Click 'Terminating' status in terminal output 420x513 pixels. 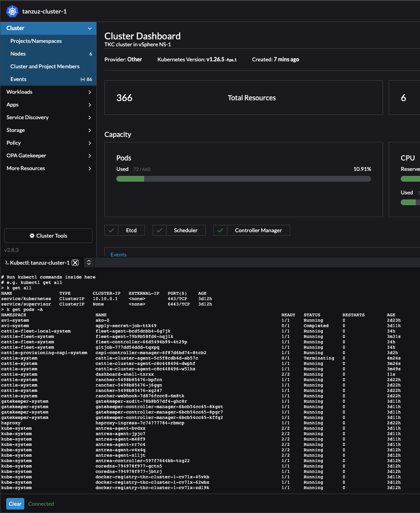pos(319,358)
